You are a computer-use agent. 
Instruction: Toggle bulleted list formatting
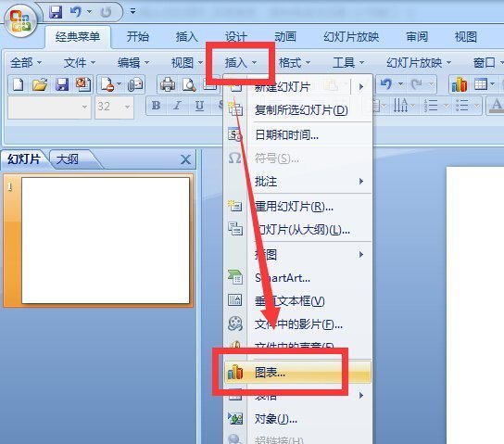coord(462,105)
